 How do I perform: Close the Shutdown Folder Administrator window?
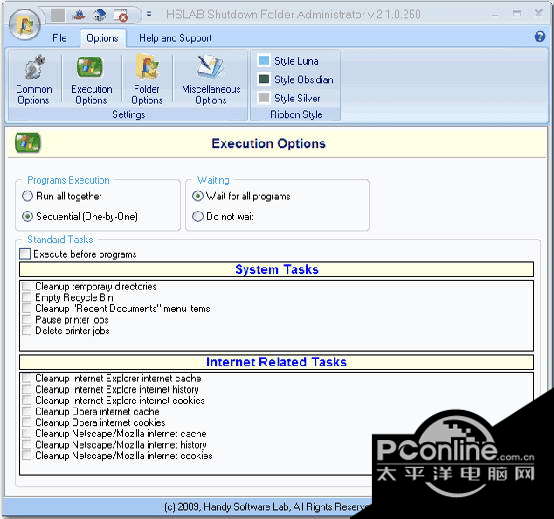point(538,13)
